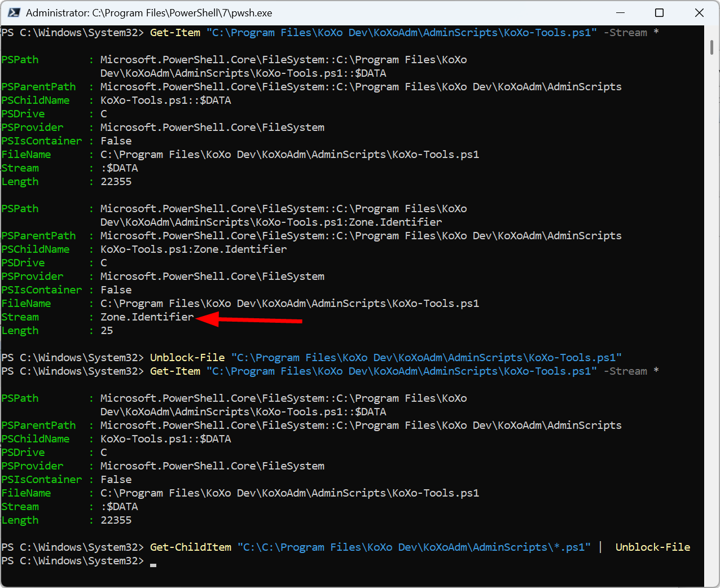Close the Administrator PowerShell window

point(699,12)
